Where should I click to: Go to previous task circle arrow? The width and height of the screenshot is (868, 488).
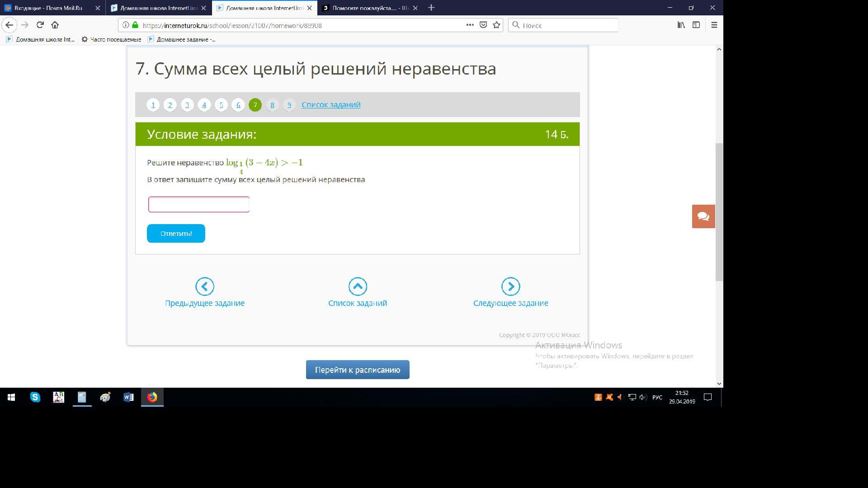pos(205,286)
